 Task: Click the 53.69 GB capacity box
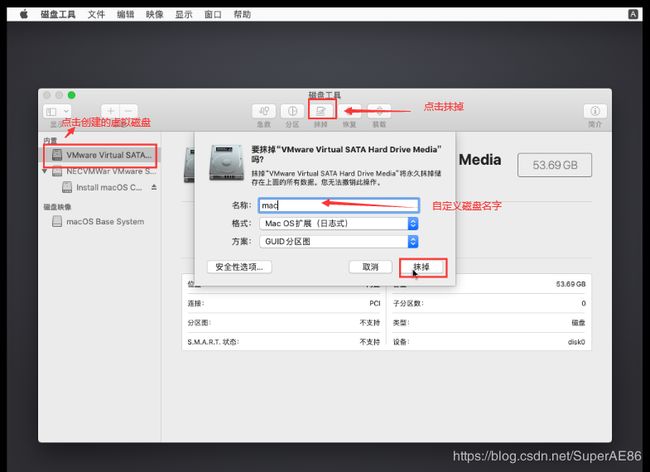click(555, 165)
